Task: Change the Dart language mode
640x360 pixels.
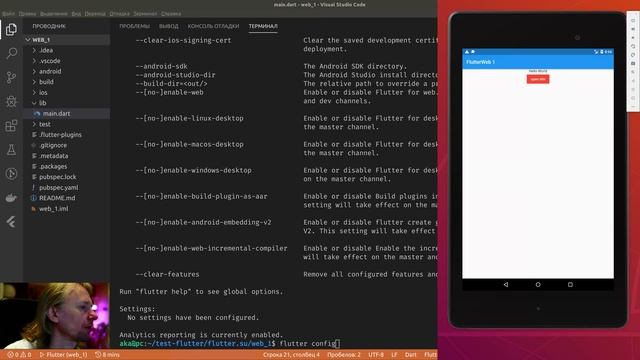Action: point(411,355)
